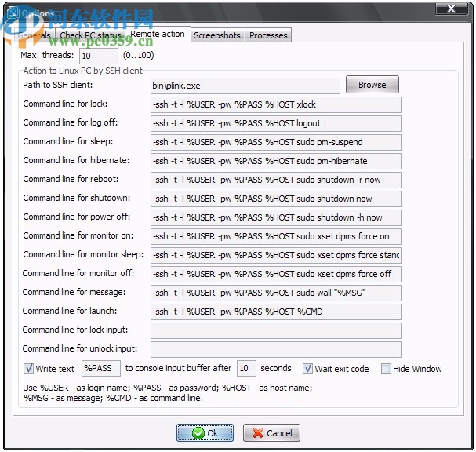Click the Path to SSH client field
Viewport: 476px width, 452px height.
tap(245, 86)
